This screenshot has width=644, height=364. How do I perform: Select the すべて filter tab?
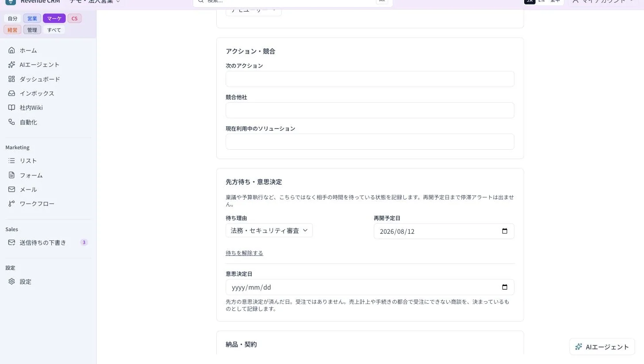(x=54, y=30)
